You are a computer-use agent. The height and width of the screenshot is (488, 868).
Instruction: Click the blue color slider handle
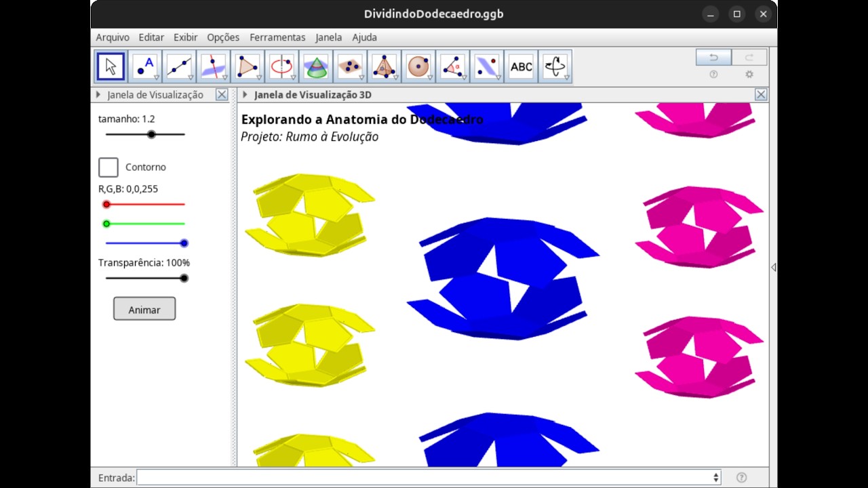click(184, 243)
